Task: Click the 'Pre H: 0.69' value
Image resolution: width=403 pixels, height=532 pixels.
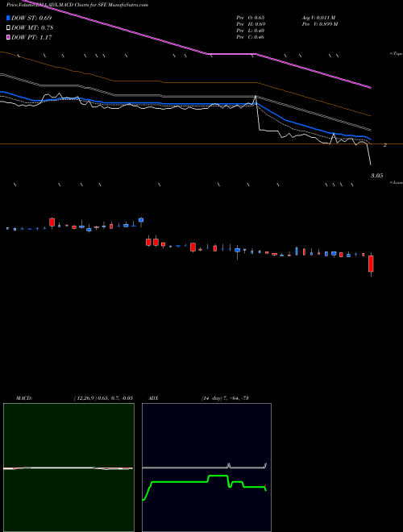Action: (x=251, y=24)
